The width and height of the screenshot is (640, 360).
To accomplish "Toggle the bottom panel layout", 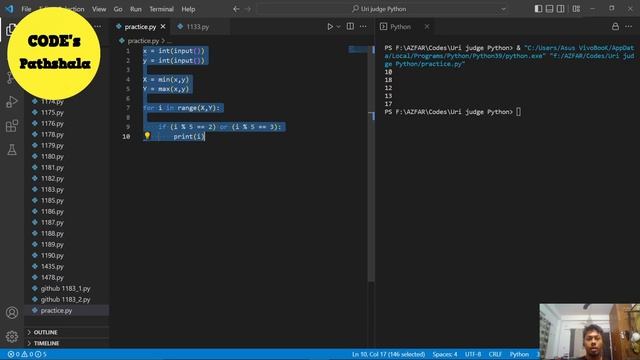I will point(549,9).
